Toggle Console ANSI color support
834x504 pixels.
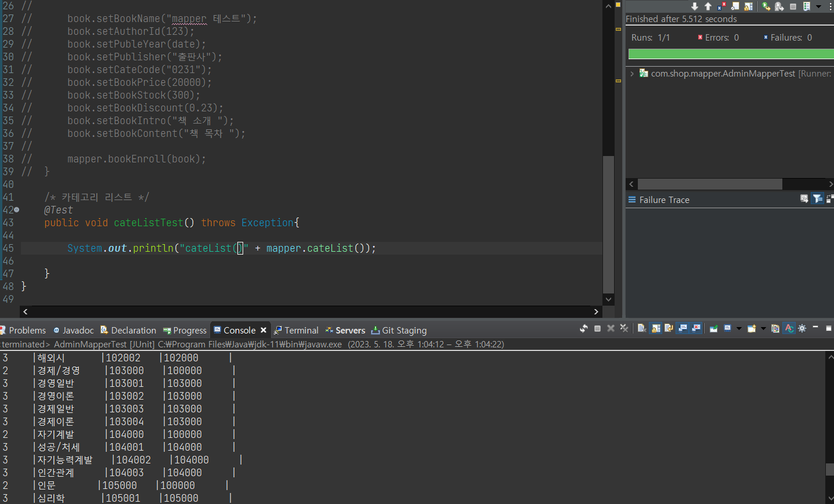[x=789, y=328]
